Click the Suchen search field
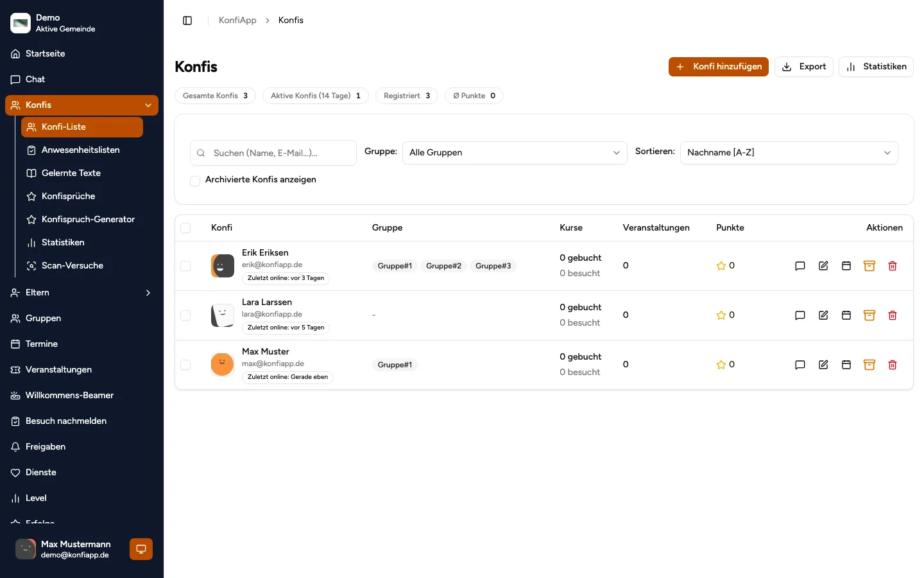The height and width of the screenshot is (578, 924). click(x=273, y=153)
